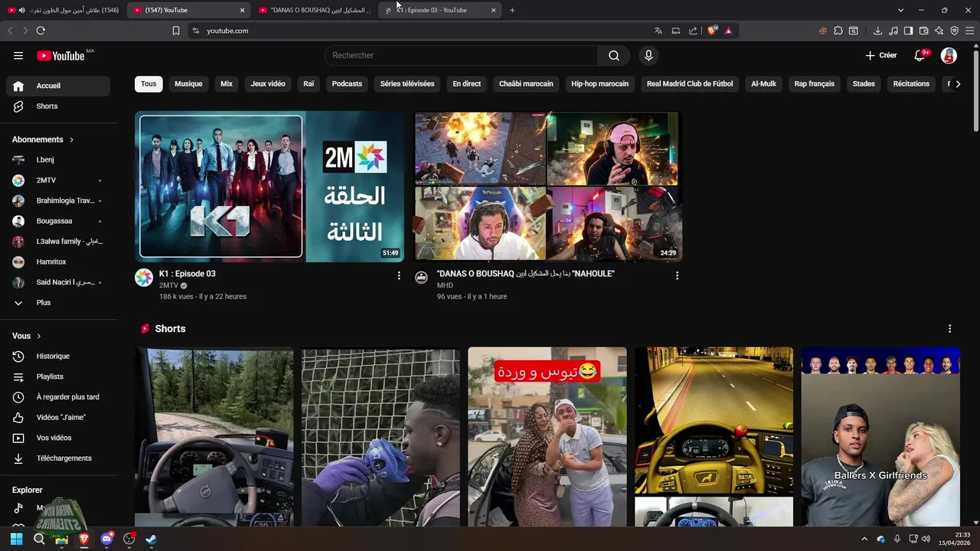
Task: Switch to the (1547) YouTube browser tab
Action: point(188,10)
